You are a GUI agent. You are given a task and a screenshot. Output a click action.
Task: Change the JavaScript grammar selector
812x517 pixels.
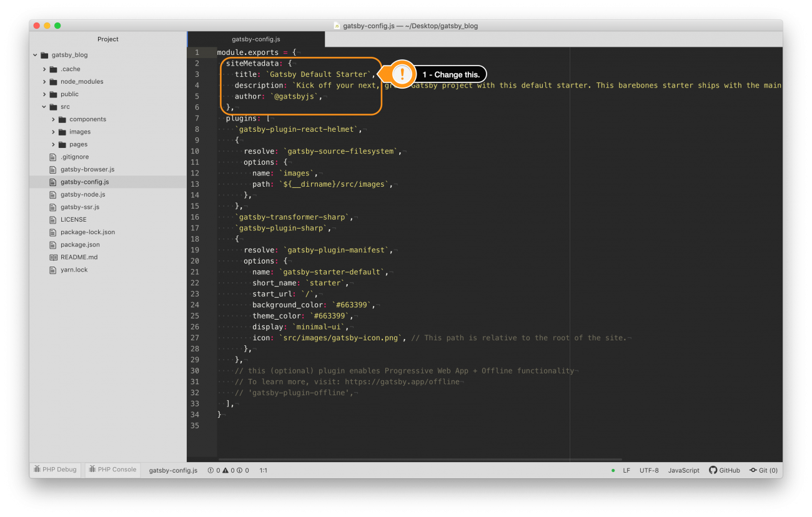684,470
